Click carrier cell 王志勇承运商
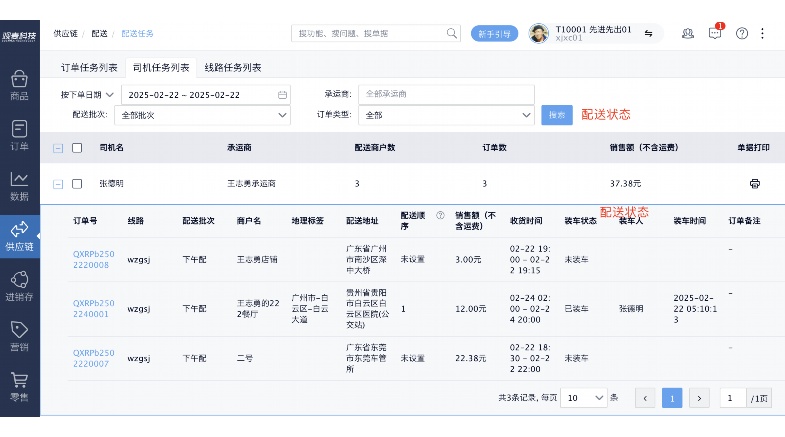The image size is (785, 437). click(x=251, y=184)
